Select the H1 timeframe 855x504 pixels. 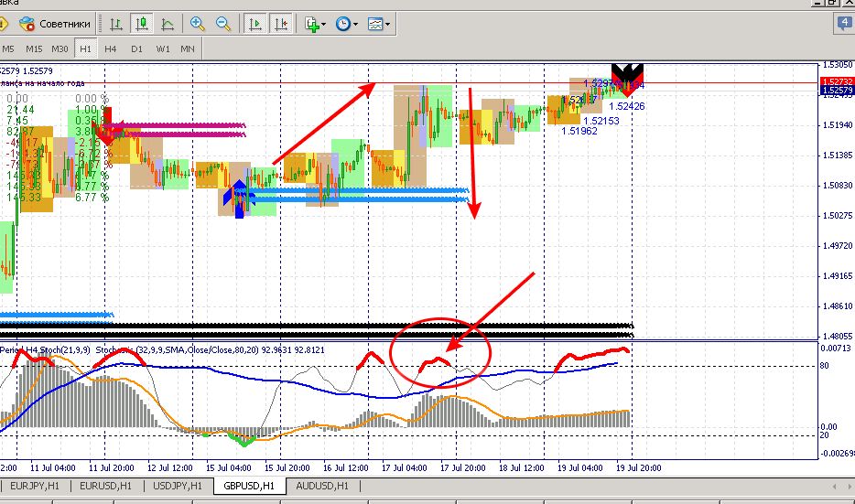click(x=86, y=49)
